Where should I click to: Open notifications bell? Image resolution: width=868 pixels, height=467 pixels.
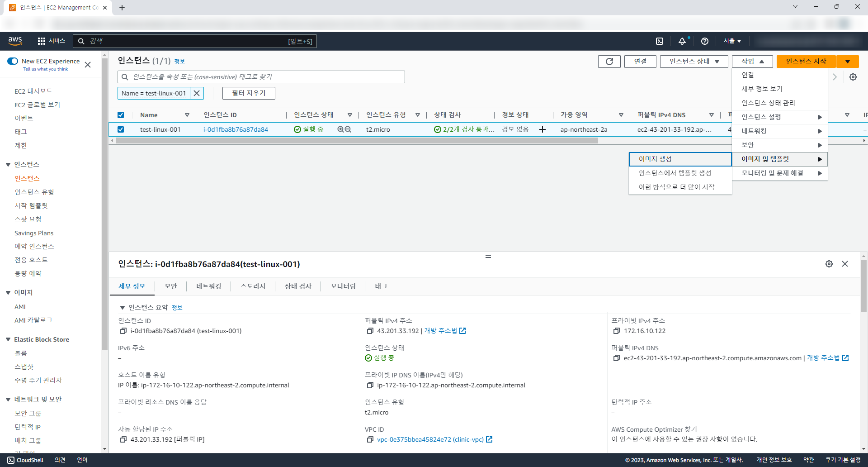pos(682,41)
